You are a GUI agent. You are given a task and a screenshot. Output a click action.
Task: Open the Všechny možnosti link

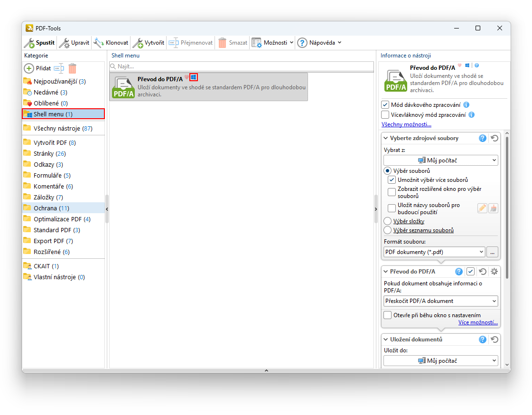tap(406, 124)
